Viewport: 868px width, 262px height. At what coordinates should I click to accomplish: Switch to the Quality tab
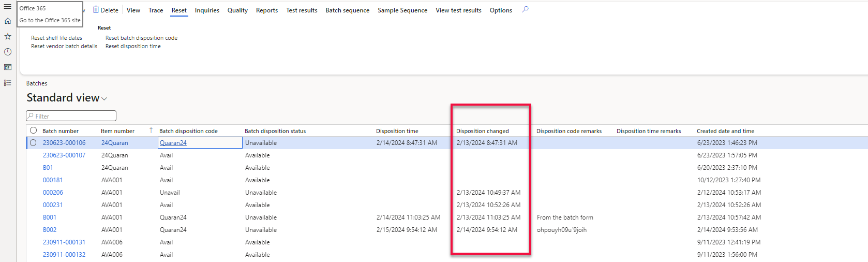tap(237, 10)
